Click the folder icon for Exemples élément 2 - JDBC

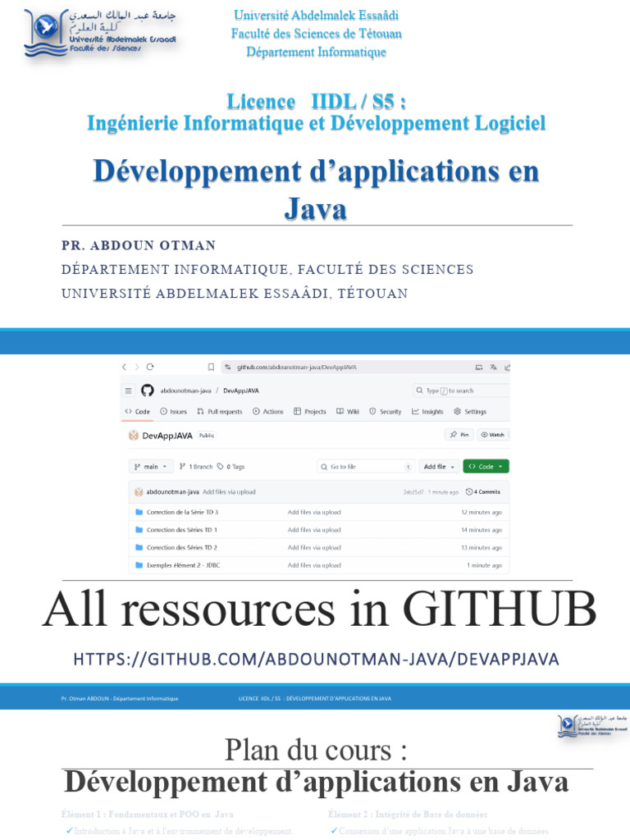tap(139, 565)
